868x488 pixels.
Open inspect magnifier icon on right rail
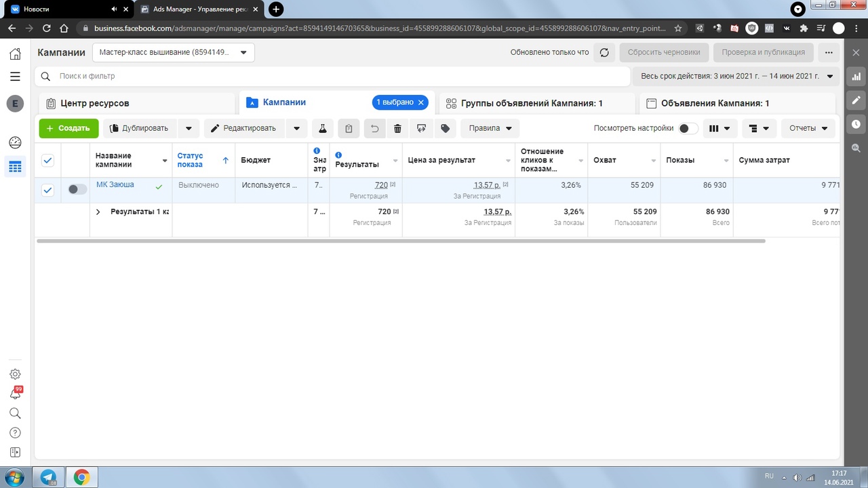click(x=856, y=148)
